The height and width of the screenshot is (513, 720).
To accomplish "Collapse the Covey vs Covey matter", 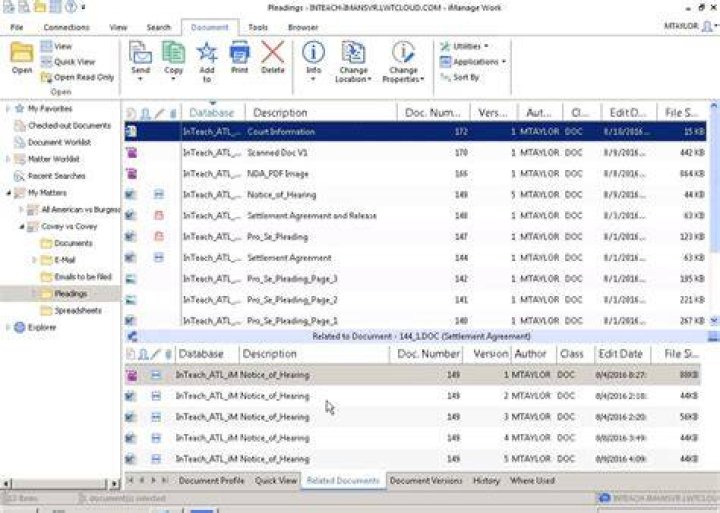I will [x=21, y=226].
